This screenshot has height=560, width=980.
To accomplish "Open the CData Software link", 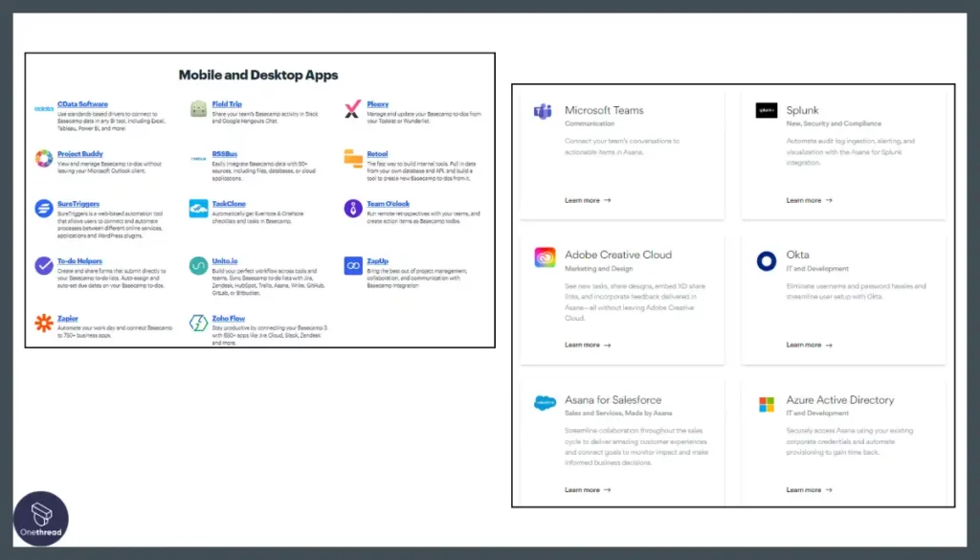I will [82, 104].
